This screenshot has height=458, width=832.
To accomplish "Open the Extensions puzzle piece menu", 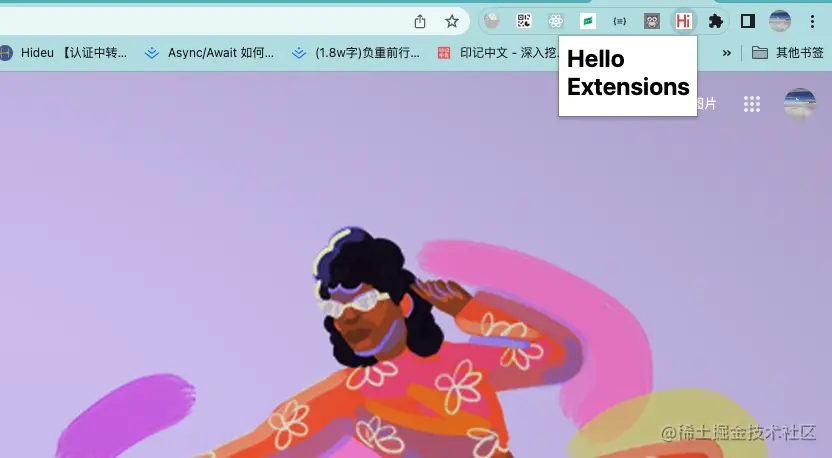I will pyautogui.click(x=716, y=21).
